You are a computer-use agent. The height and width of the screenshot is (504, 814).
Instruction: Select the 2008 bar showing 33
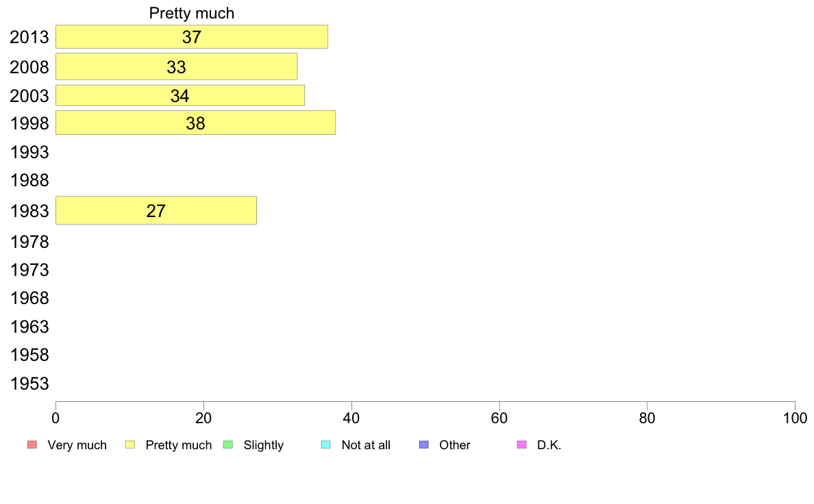(177, 66)
